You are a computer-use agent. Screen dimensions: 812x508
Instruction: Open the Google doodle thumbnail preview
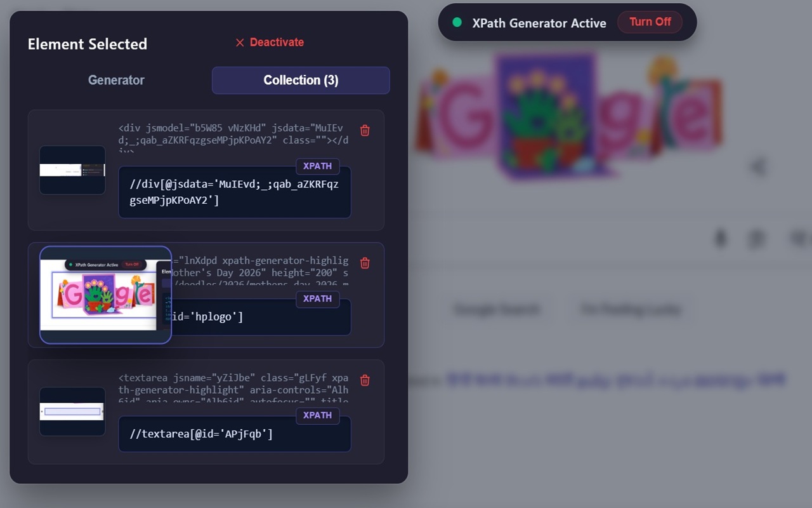105,295
